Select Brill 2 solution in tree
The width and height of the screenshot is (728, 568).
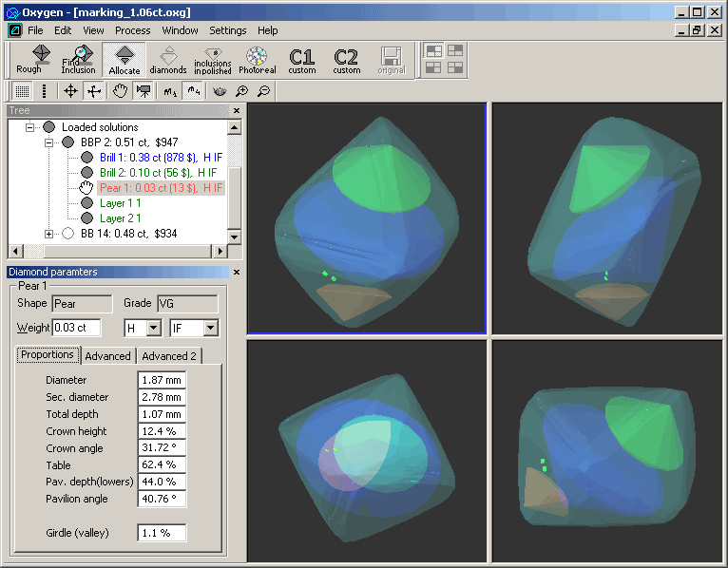pos(158,173)
